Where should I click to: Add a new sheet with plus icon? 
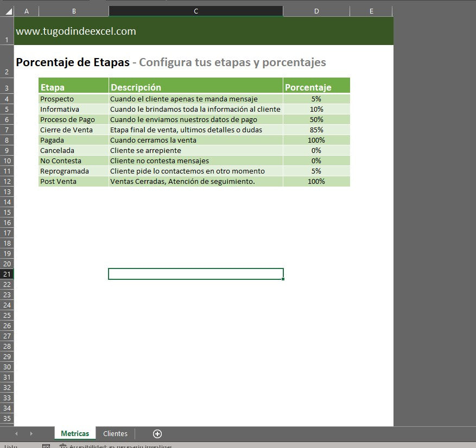pyautogui.click(x=157, y=434)
